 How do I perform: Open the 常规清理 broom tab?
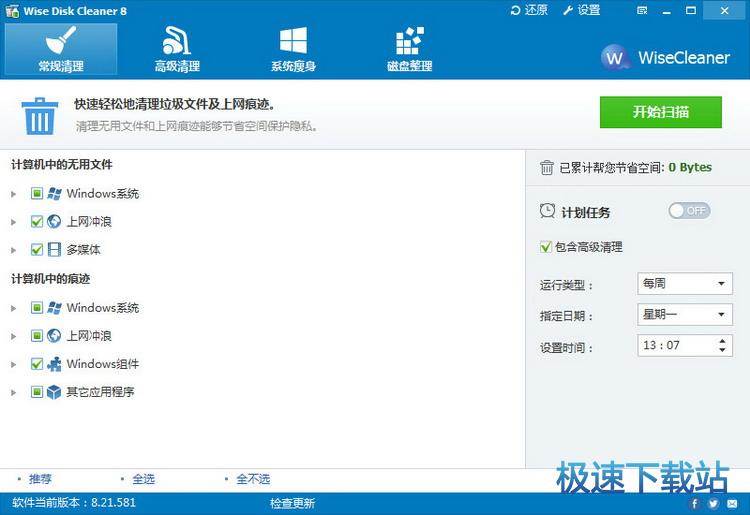61,49
